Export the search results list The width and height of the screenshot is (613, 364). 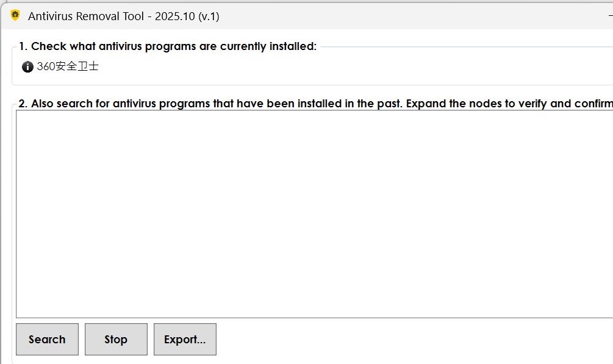[185, 339]
